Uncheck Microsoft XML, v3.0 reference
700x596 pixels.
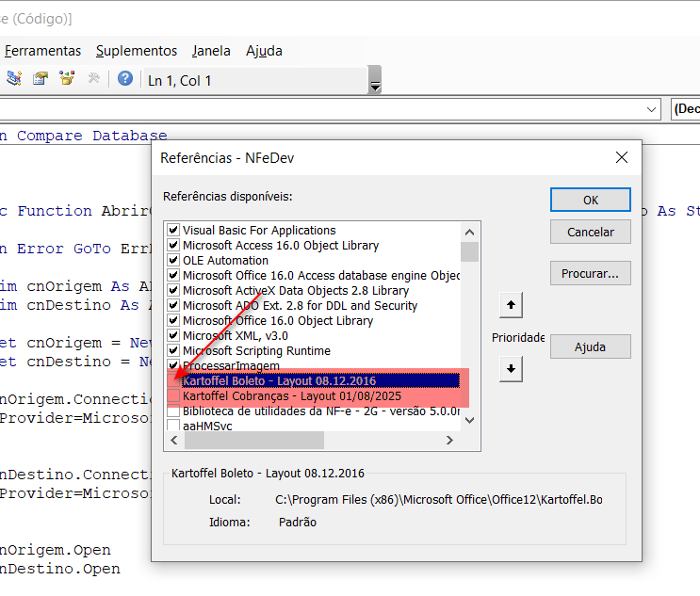pyautogui.click(x=173, y=336)
